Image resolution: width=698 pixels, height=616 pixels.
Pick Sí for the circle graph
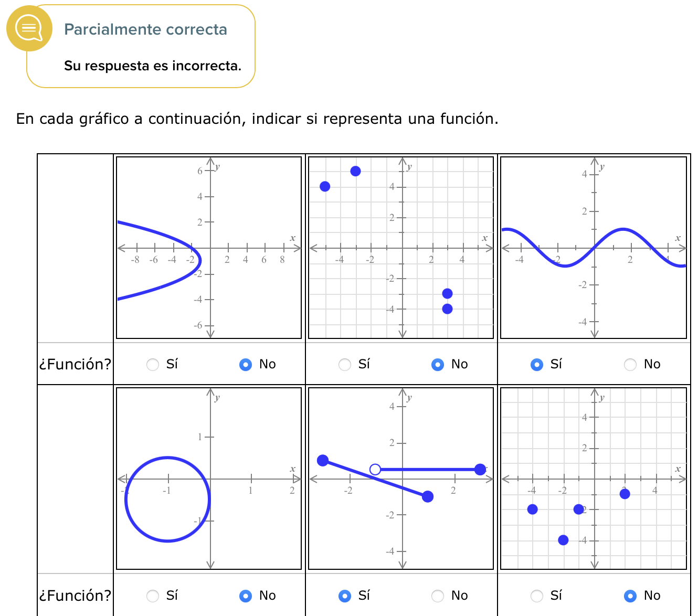(153, 596)
